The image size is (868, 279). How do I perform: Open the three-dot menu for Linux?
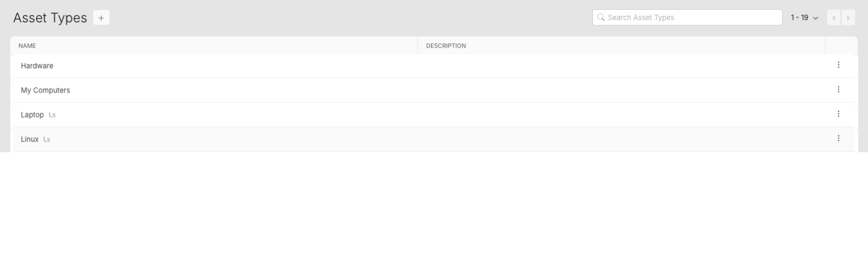[x=838, y=138]
